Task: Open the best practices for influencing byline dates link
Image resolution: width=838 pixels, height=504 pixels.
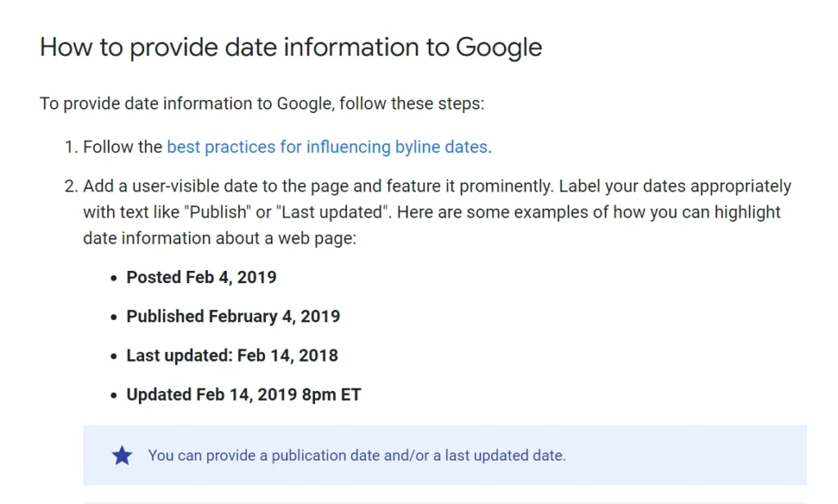Action: click(327, 147)
